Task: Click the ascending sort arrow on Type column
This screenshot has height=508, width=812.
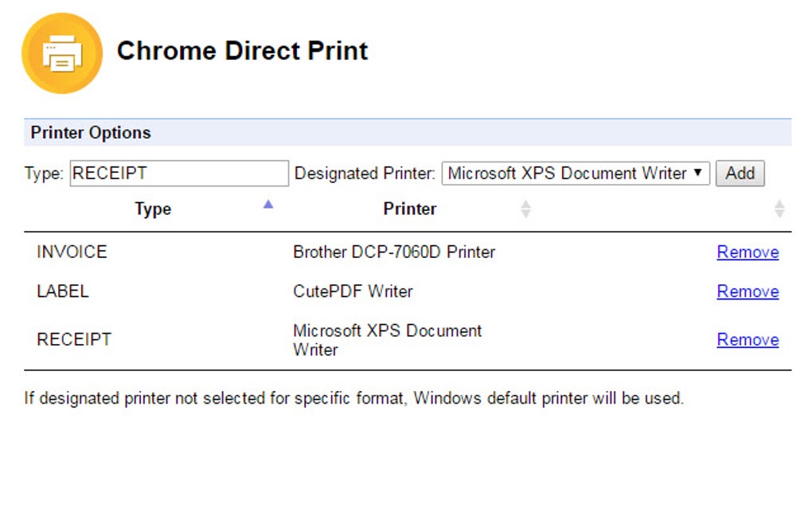Action: coord(267,205)
